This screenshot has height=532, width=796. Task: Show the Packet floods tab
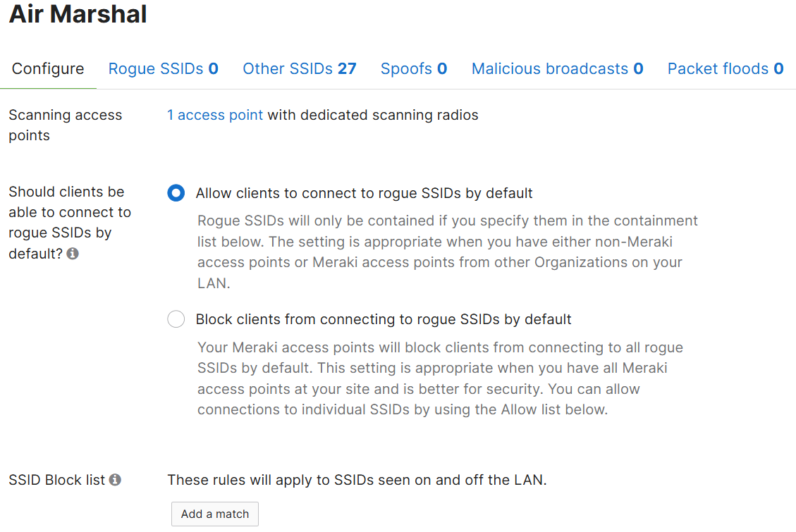pos(725,69)
